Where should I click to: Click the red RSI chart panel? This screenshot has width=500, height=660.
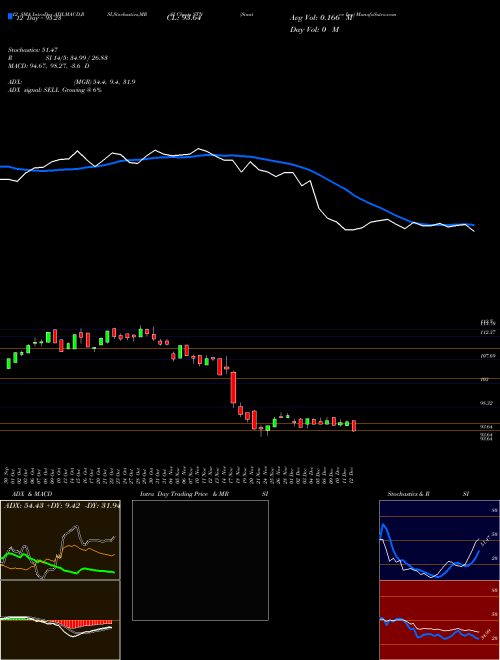point(439,620)
